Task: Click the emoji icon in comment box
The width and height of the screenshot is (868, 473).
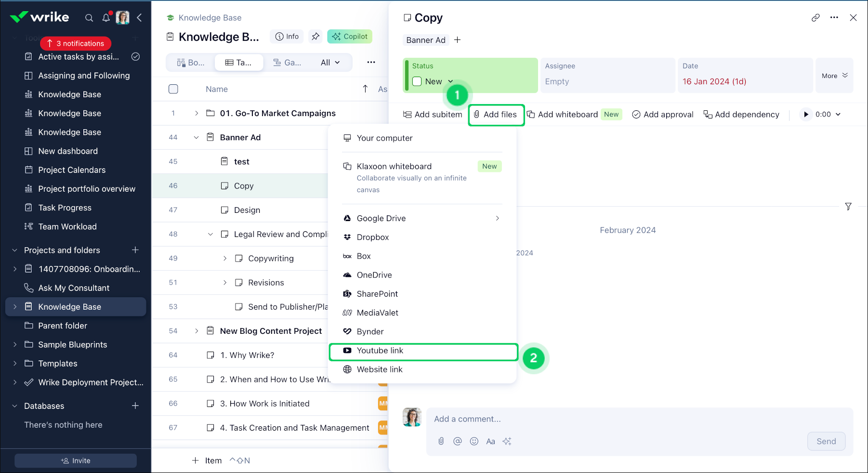Action: point(474,441)
